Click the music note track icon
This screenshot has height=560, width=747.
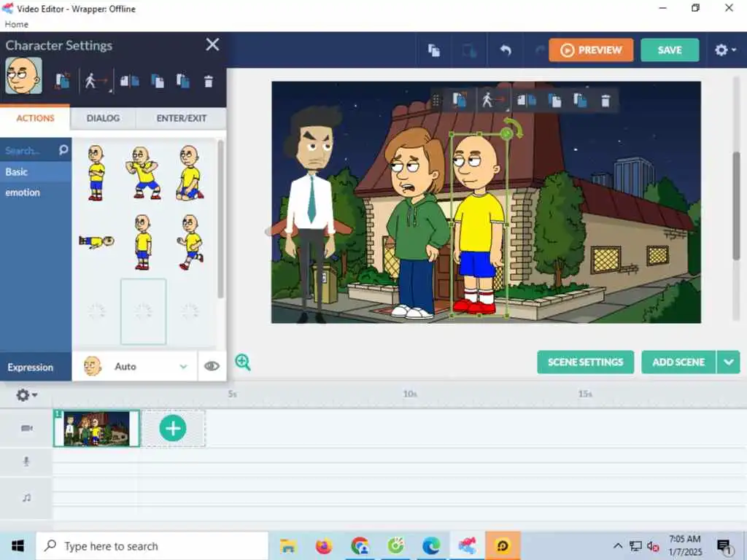point(27,497)
